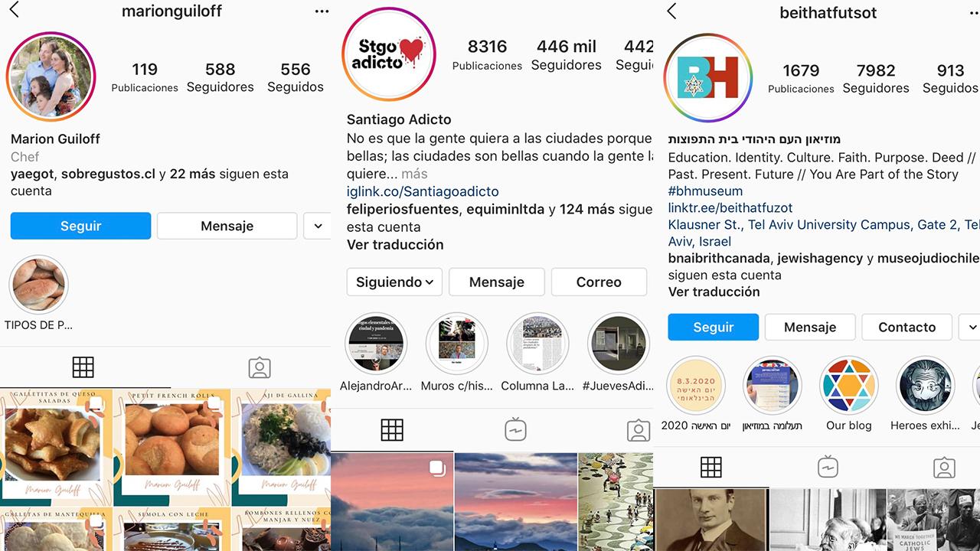
Task: Open the Our blog story highlight
Action: pos(848,386)
